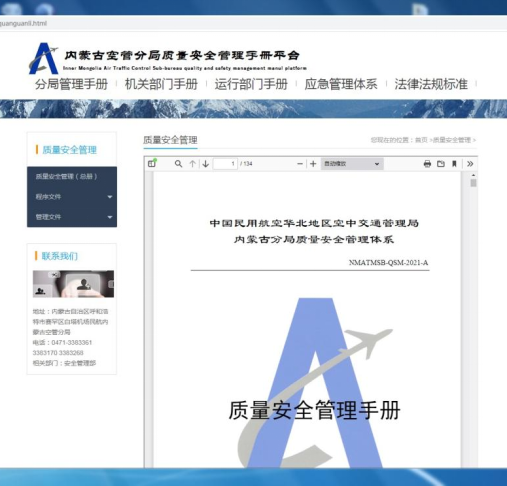
Task: Click the PDF viewer vertical scrollbar thumb
Action: point(473,183)
